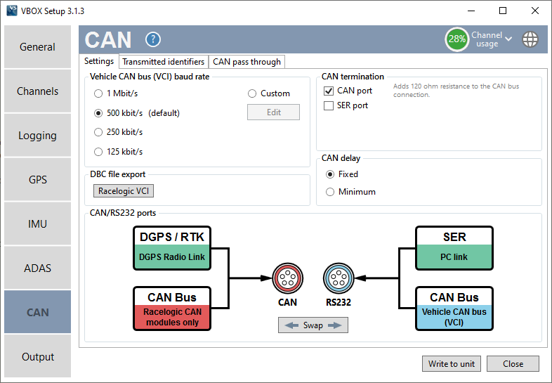Export the Racelogic VCI DBC file
The image size is (552, 383).
coord(124,191)
